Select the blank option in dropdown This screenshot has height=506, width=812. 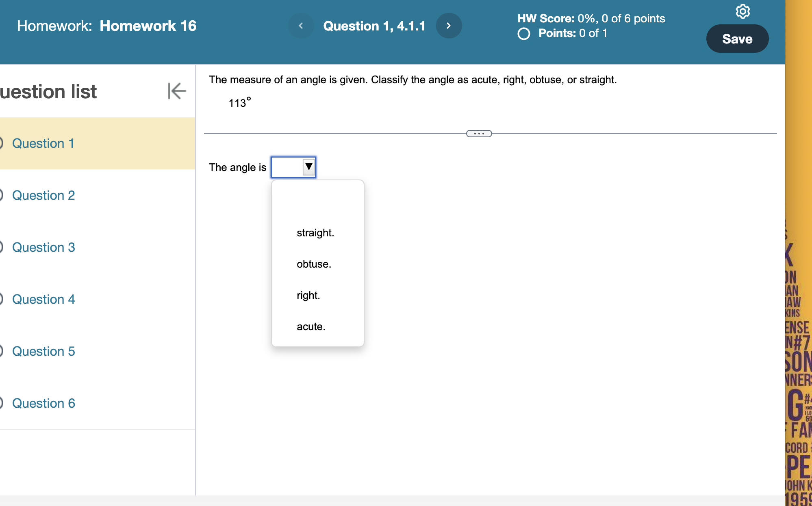tap(317, 202)
